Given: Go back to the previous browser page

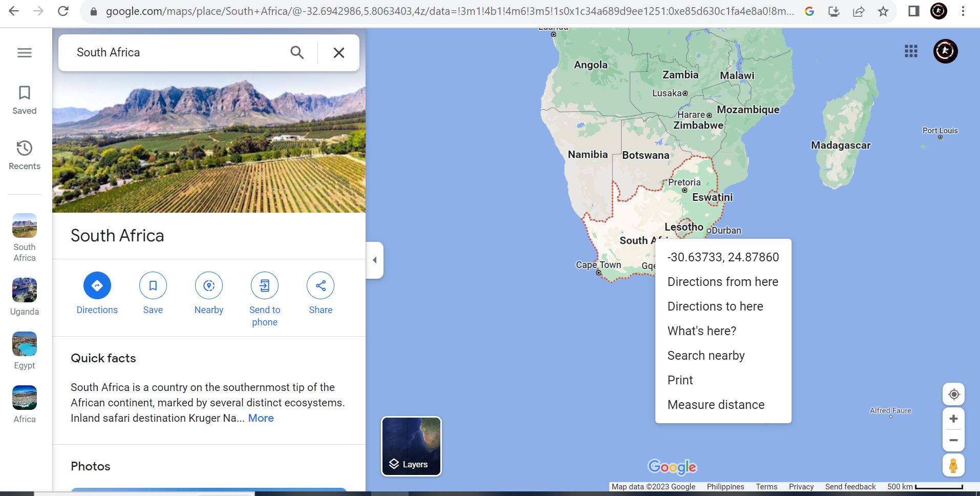Looking at the screenshot, I should pos(14,11).
